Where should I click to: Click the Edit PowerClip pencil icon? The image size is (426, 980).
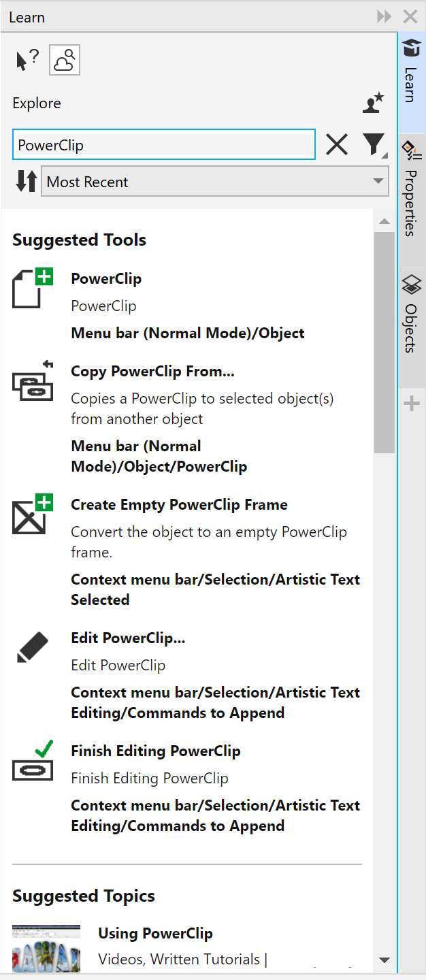(33, 647)
